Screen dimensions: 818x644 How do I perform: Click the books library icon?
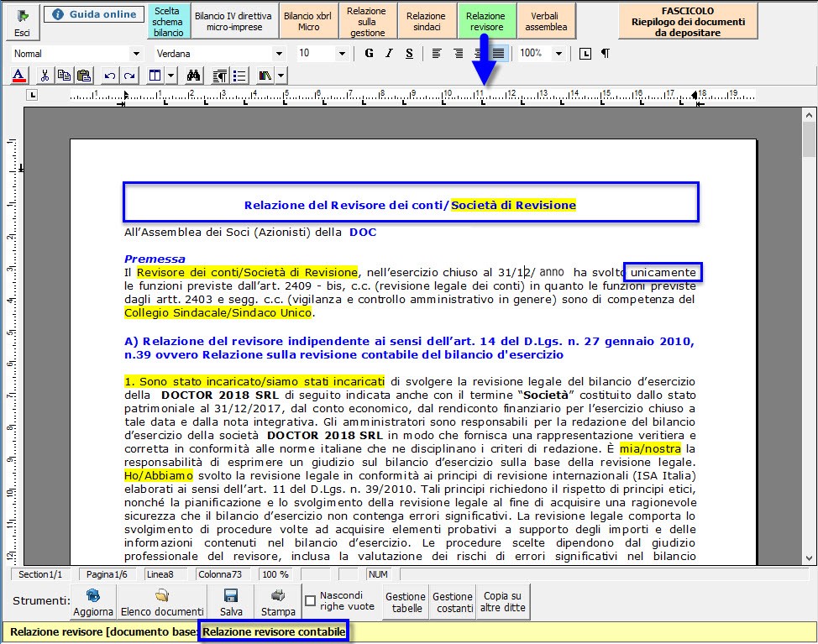pos(265,76)
